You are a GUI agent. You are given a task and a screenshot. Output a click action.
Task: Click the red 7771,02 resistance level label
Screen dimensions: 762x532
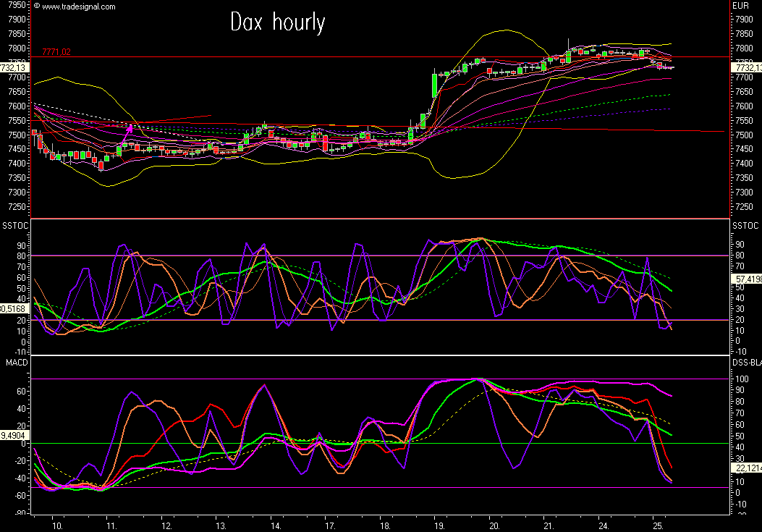(x=56, y=51)
